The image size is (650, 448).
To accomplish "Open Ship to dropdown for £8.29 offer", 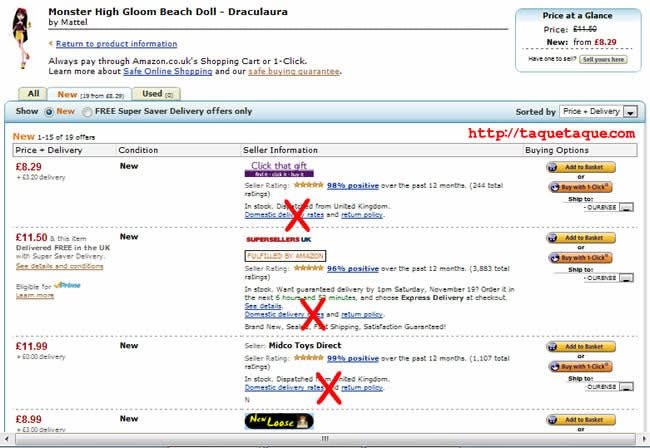I will 609,207.
